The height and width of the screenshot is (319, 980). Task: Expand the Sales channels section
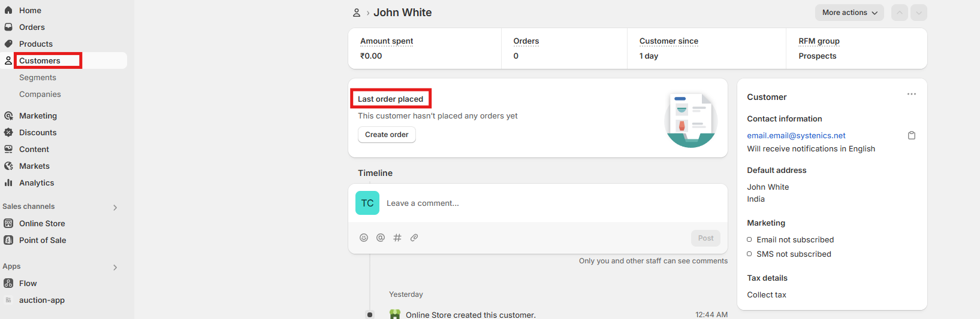point(115,207)
